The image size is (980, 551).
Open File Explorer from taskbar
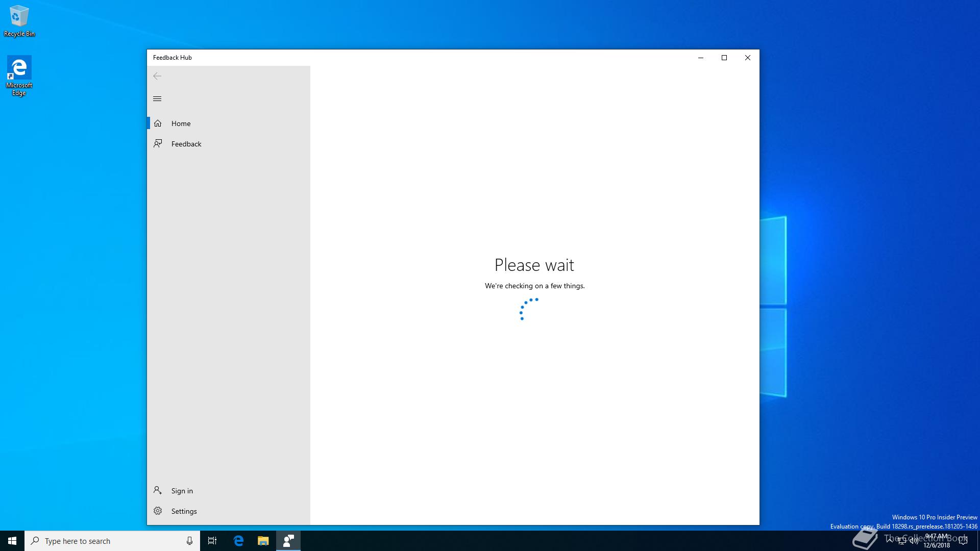pyautogui.click(x=263, y=541)
